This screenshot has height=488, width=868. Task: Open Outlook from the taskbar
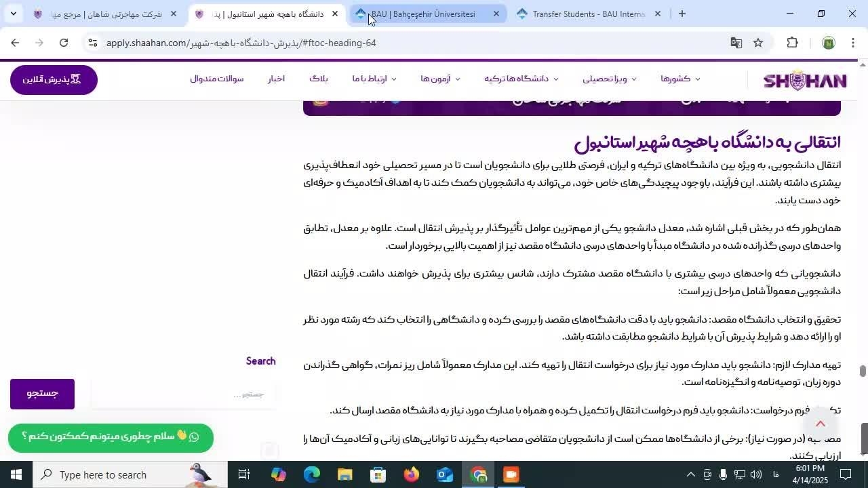click(445, 474)
